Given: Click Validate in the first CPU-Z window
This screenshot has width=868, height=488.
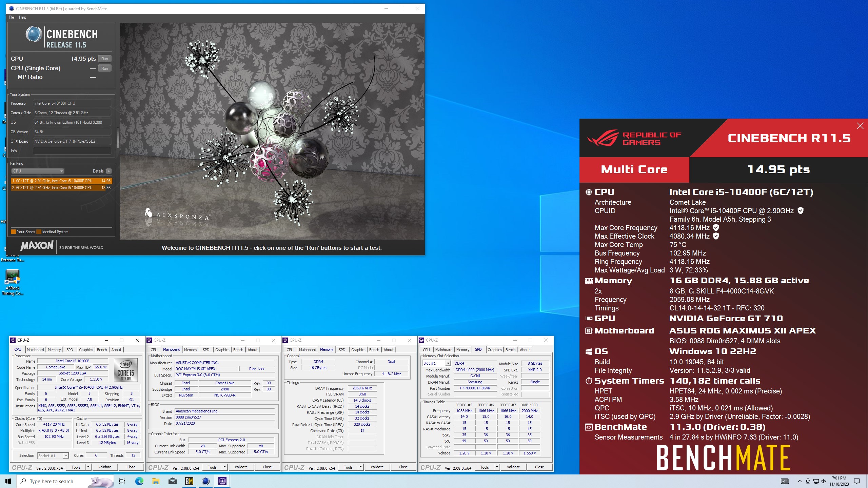Looking at the screenshot, I should pyautogui.click(x=105, y=467).
